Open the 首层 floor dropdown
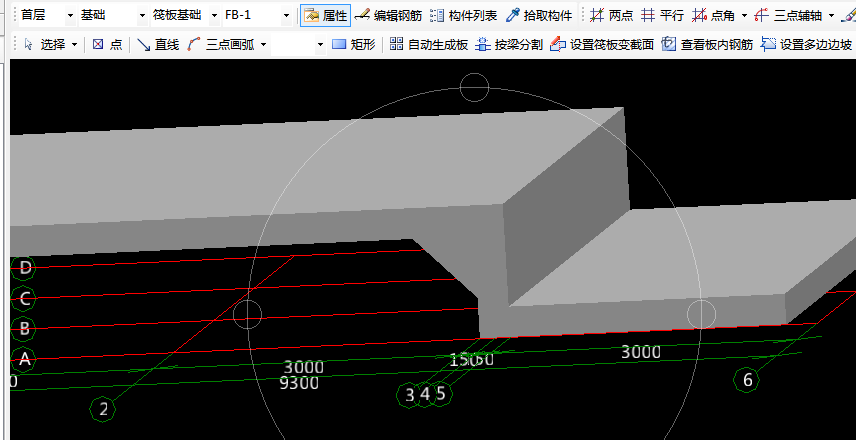856x440 pixels. (70, 16)
